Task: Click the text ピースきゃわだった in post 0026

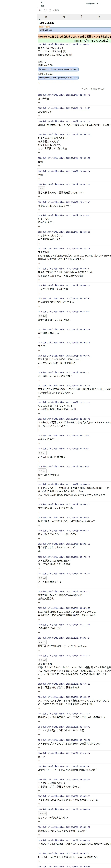Action: pyautogui.click(x=48, y=475)
